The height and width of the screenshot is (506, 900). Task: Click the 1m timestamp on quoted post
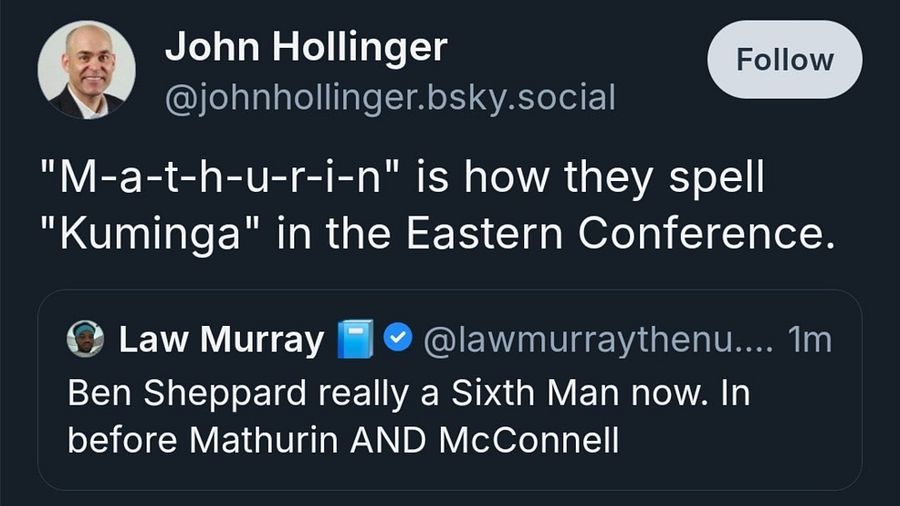click(808, 341)
